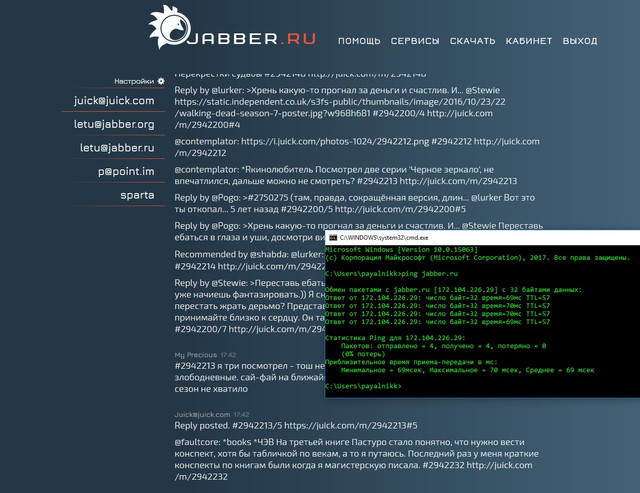Click 'Reply posted. #2942213/5' text
Screen dimensions: 640x493
(x=228, y=425)
